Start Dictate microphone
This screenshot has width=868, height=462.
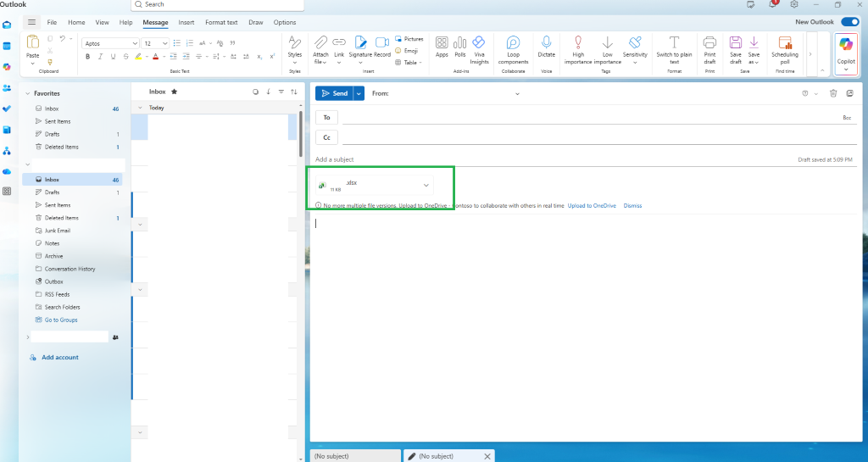click(x=547, y=47)
